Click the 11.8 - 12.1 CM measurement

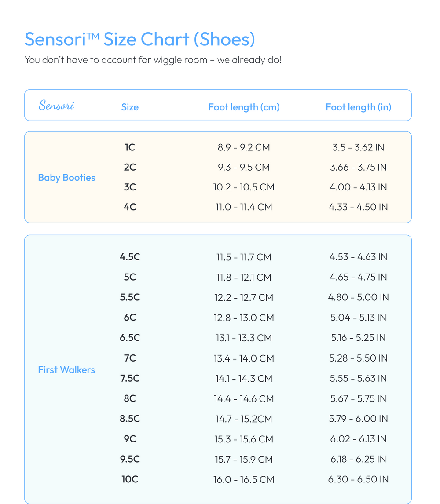(244, 277)
